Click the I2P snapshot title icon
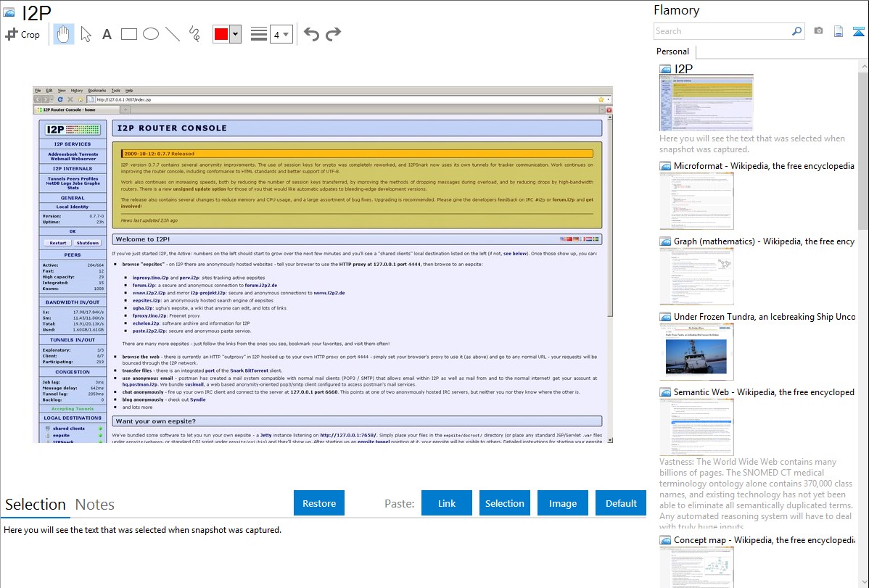Screen dimensions: 869x588 point(9,12)
